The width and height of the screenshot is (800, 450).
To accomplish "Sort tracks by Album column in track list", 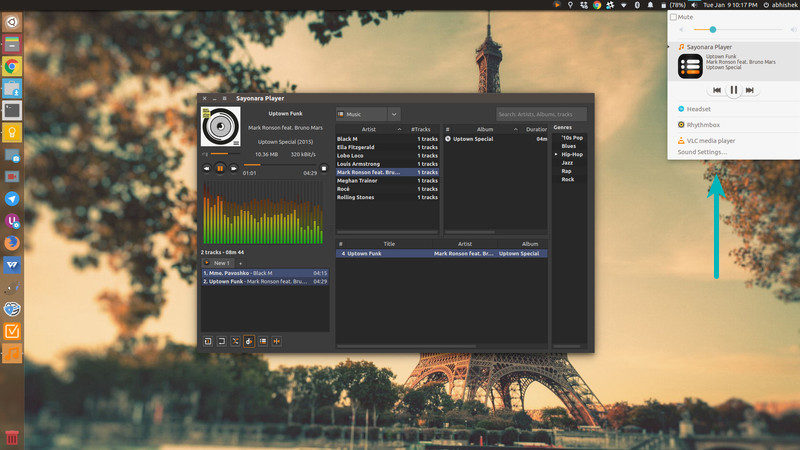I will pyautogui.click(x=530, y=244).
